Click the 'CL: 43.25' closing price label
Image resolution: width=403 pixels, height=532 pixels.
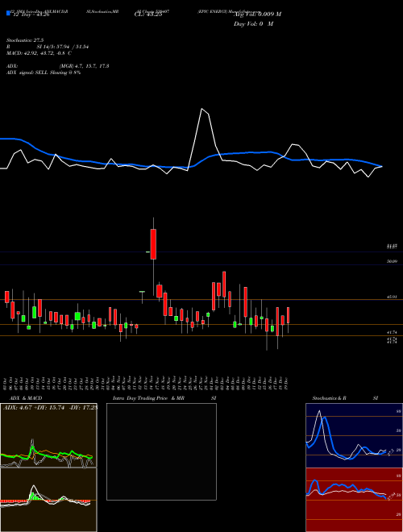[148, 15]
